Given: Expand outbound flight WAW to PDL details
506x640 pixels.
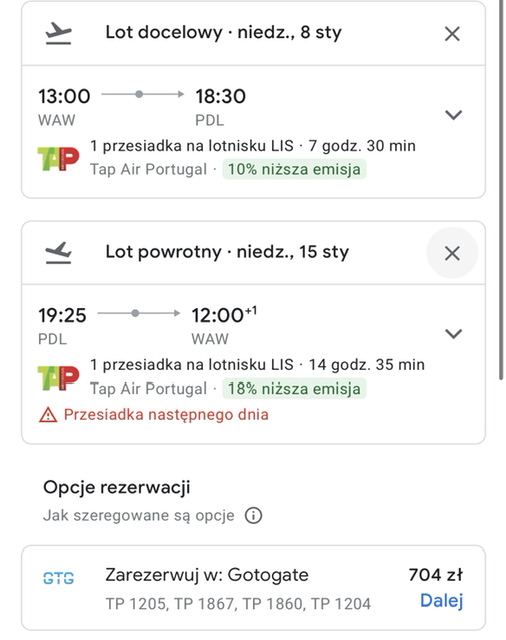Looking at the screenshot, I should pyautogui.click(x=453, y=115).
